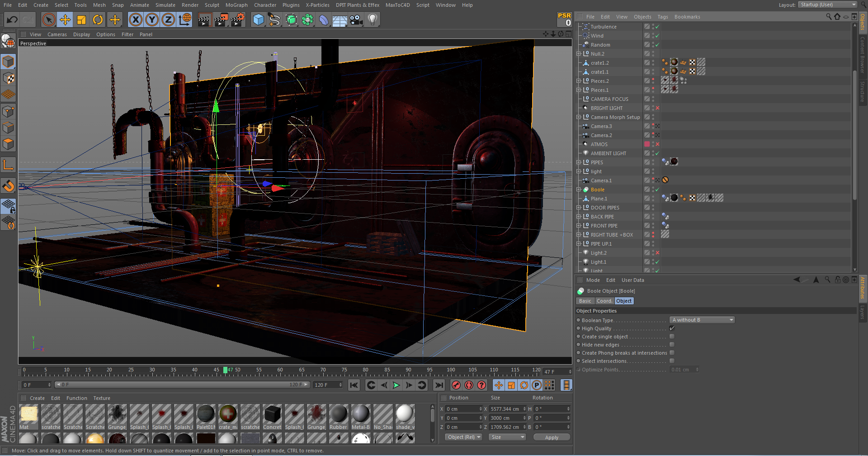Select the Rotate tool

click(x=98, y=20)
